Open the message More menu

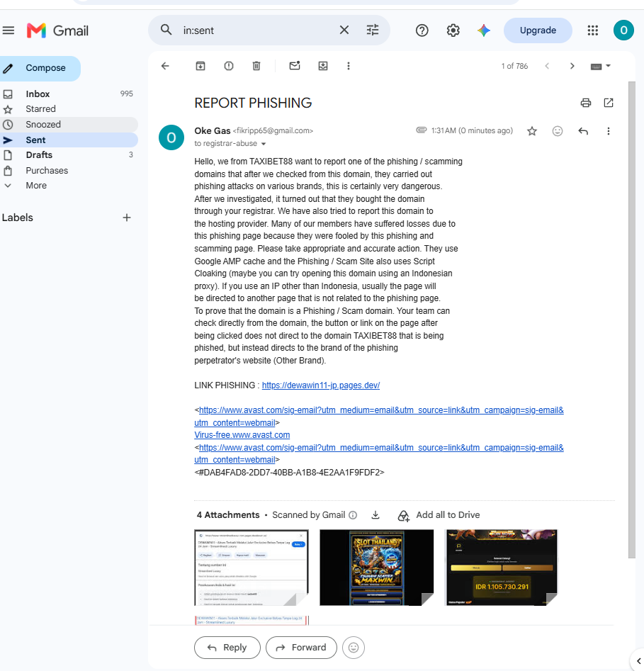(609, 131)
